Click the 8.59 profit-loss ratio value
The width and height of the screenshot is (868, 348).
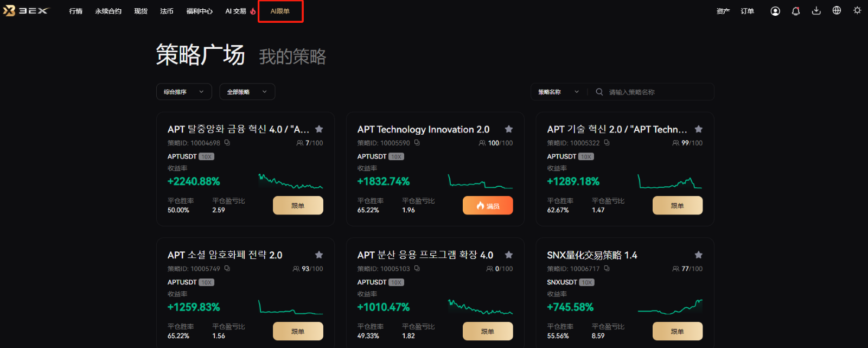click(x=598, y=336)
